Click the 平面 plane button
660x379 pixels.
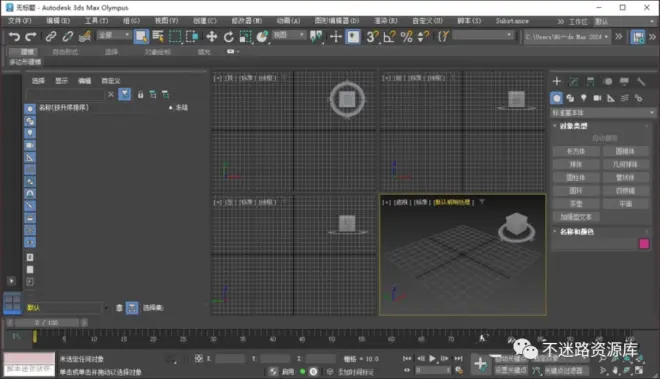click(625, 204)
